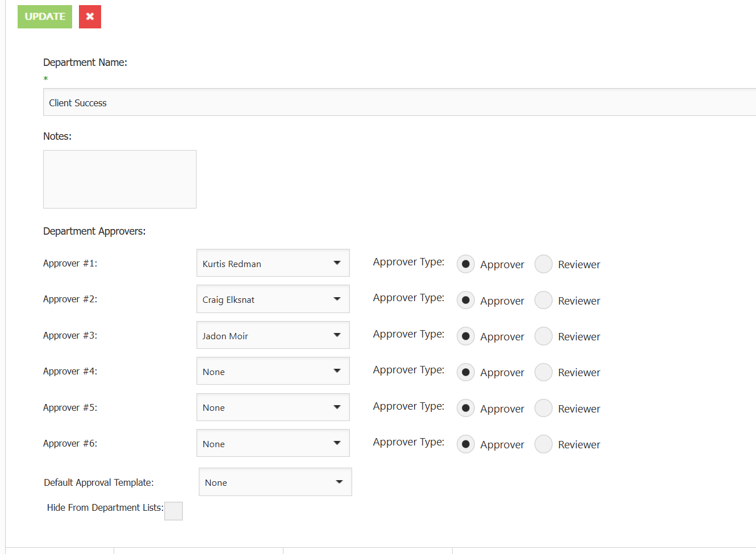This screenshot has height=554, width=756.
Task: Open the Approver #2 dropdown showing Craig Elksnat
Action: pyautogui.click(x=273, y=299)
